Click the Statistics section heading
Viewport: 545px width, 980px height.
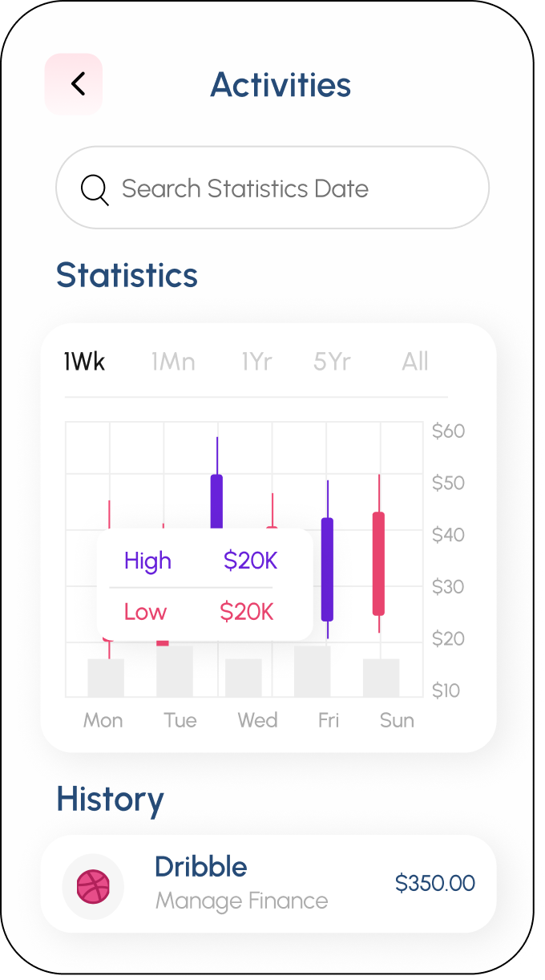click(127, 275)
